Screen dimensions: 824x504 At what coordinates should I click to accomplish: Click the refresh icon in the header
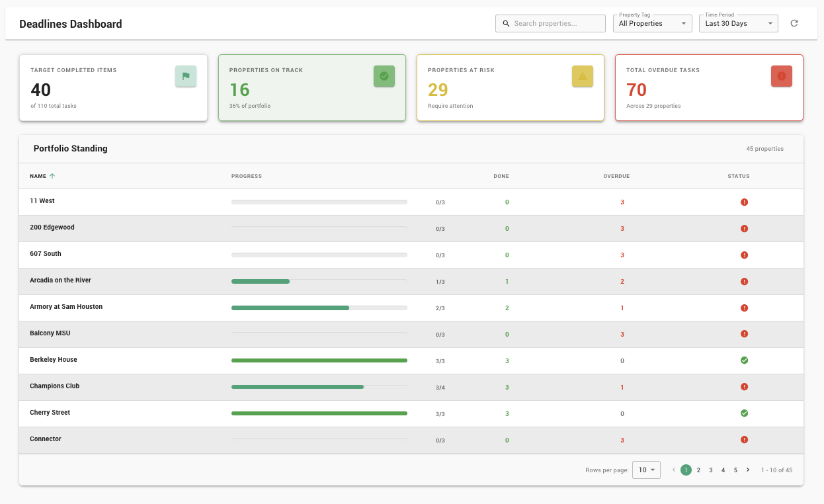(x=794, y=23)
